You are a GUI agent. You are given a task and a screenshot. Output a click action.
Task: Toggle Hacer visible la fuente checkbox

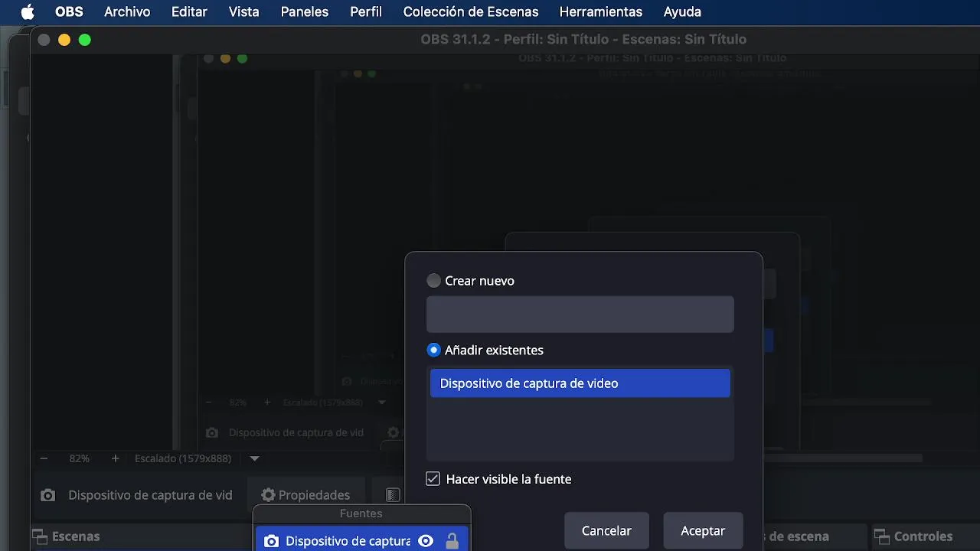click(433, 479)
